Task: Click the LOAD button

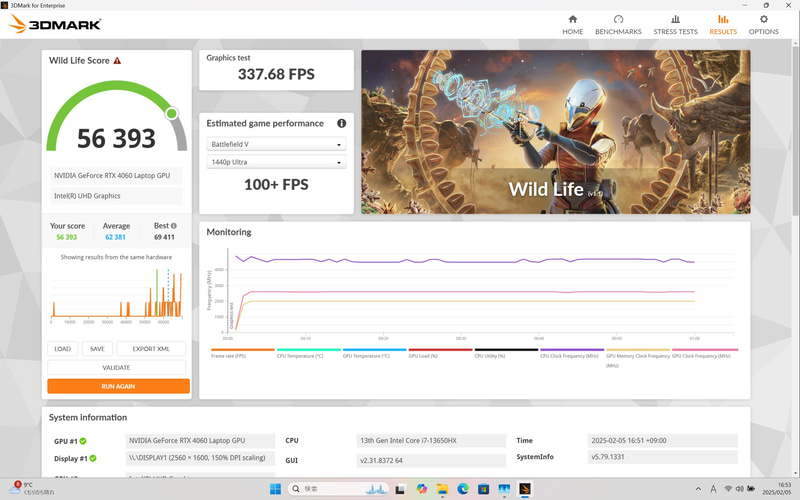Action: pyautogui.click(x=63, y=349)
